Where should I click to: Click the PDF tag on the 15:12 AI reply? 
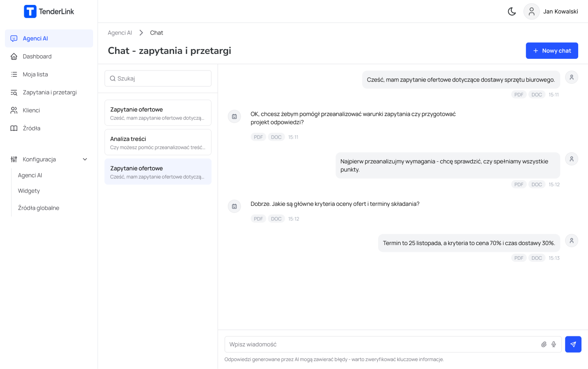258,219
